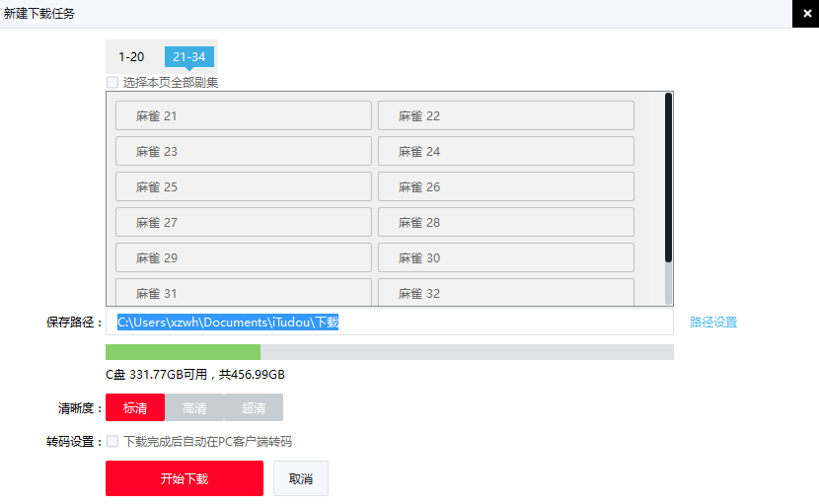819x504 pixels.
Task: Select episode 麻雀 32
Action: [505, 293]
